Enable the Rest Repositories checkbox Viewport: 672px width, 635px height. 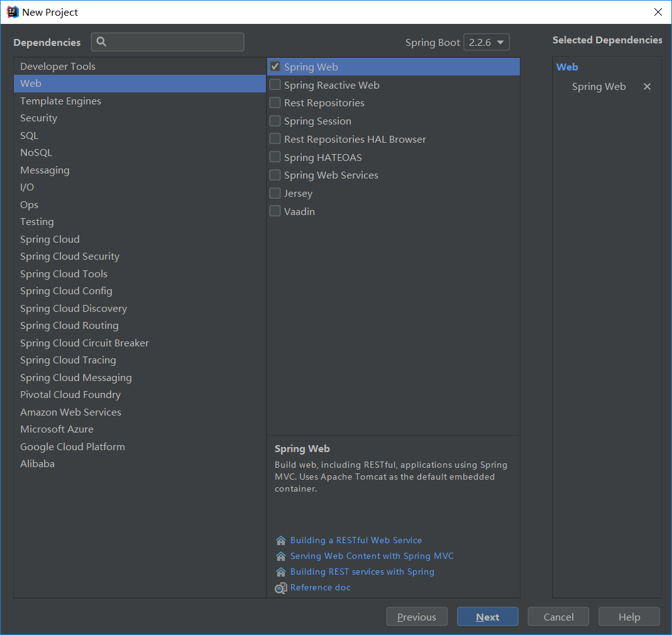click(275, 103)
